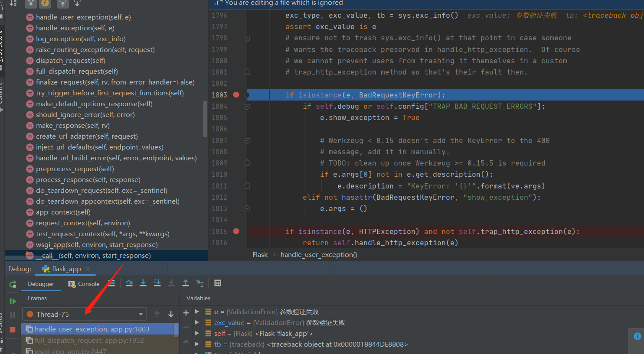The image size is (644, 354).
Task: Click handle_user_exception in the breadcrumb bar
Action: pos(319,255)
